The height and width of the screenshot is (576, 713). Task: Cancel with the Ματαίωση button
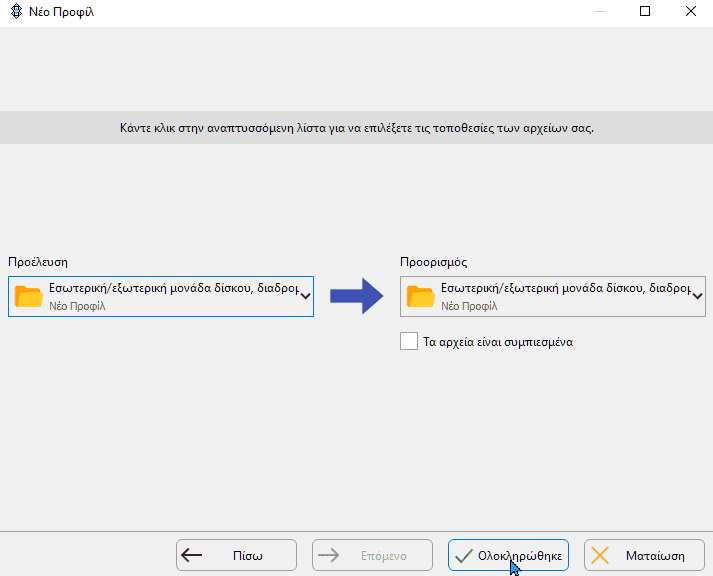(x=644, y=555)
